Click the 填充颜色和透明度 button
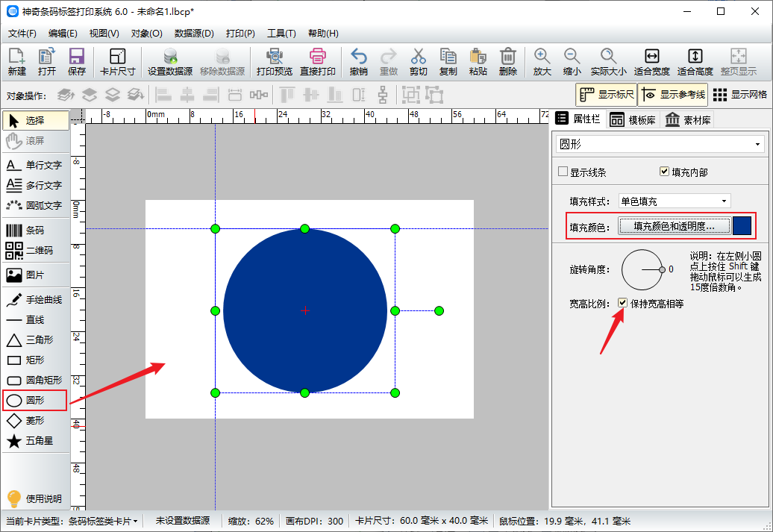Screen dimensions: 773x532 pos(674,226)
